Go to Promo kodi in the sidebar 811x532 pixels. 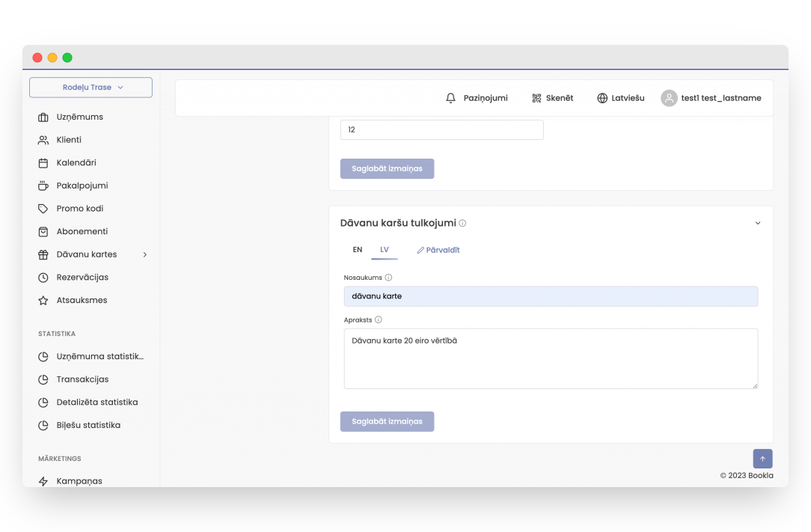(80, 209)
